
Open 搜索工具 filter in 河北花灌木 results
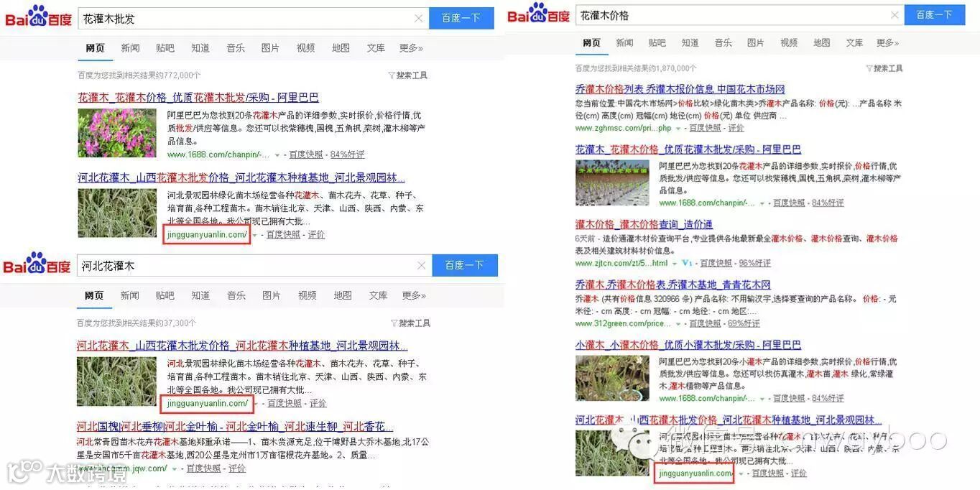(x=410, y=323)
